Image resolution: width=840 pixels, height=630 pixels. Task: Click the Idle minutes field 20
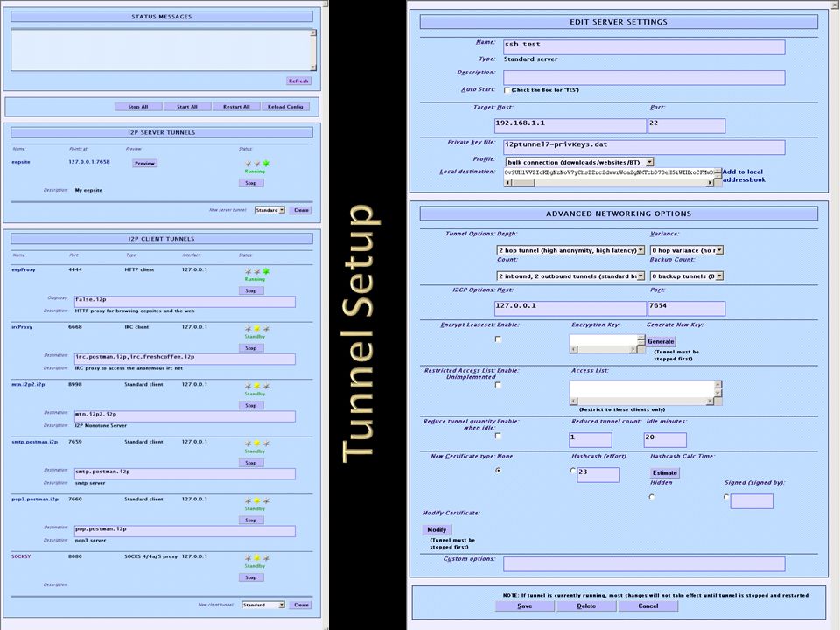(x=665, y=440)
